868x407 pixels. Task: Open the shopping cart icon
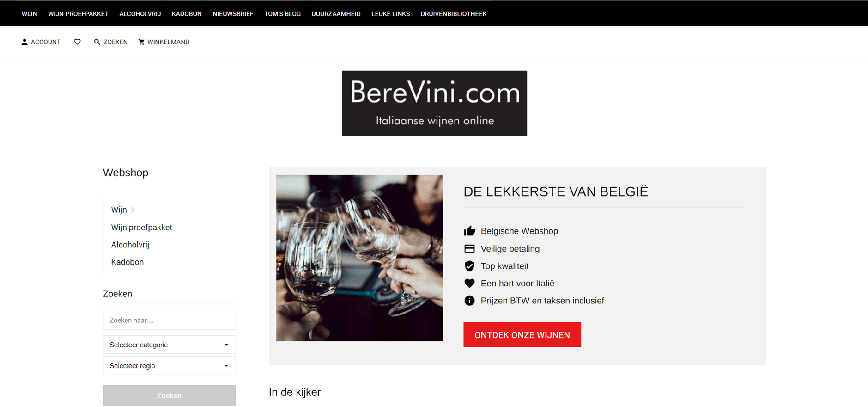click(141, 42)
